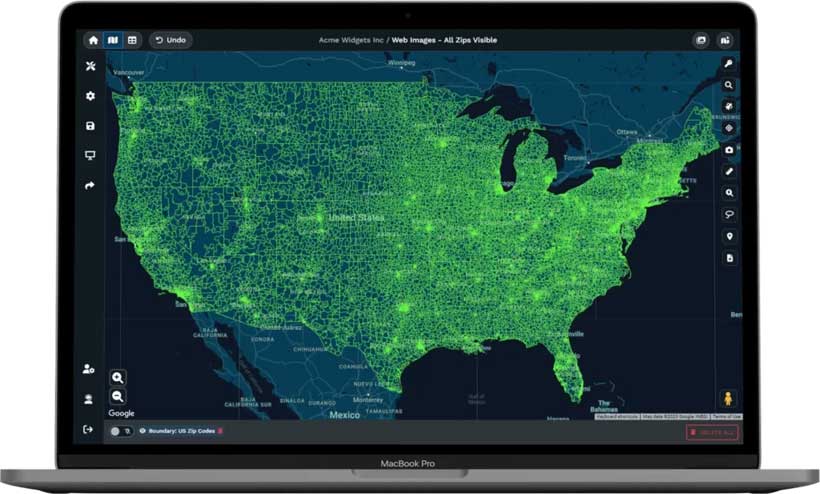The image size is (820, 494).
Task: Select the location pin marker tool
Action: (729, 236)
